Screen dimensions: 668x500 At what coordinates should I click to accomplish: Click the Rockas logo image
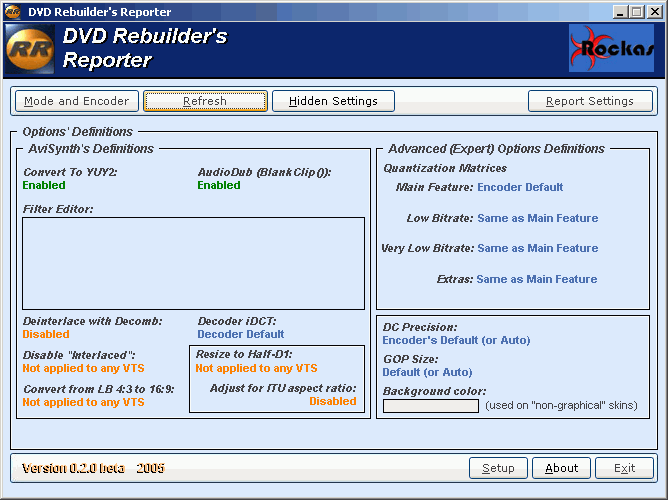click(x=611, y=48)
